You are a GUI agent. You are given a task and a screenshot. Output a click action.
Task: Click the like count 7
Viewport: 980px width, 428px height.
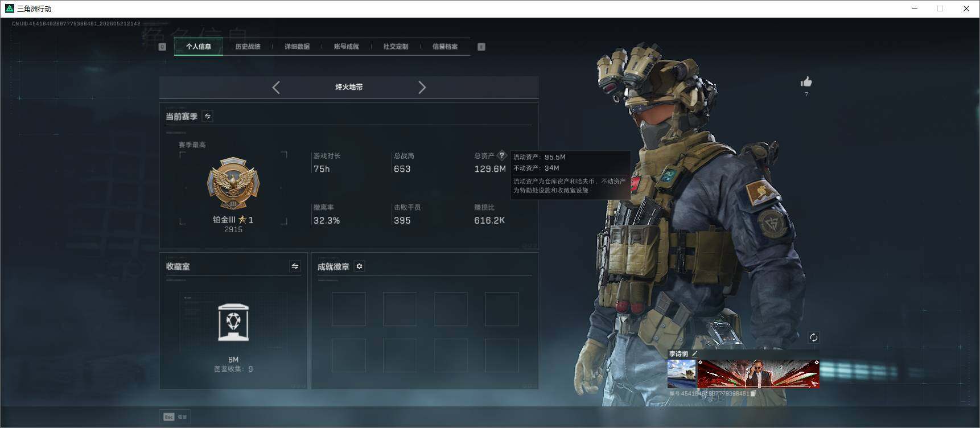806,94
